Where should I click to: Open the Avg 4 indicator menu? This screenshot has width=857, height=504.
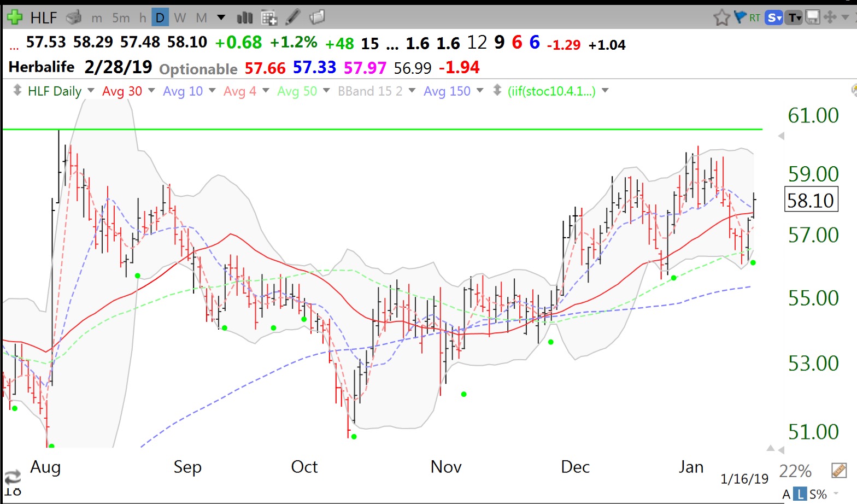pyautogui.click(x=266, y=91)
